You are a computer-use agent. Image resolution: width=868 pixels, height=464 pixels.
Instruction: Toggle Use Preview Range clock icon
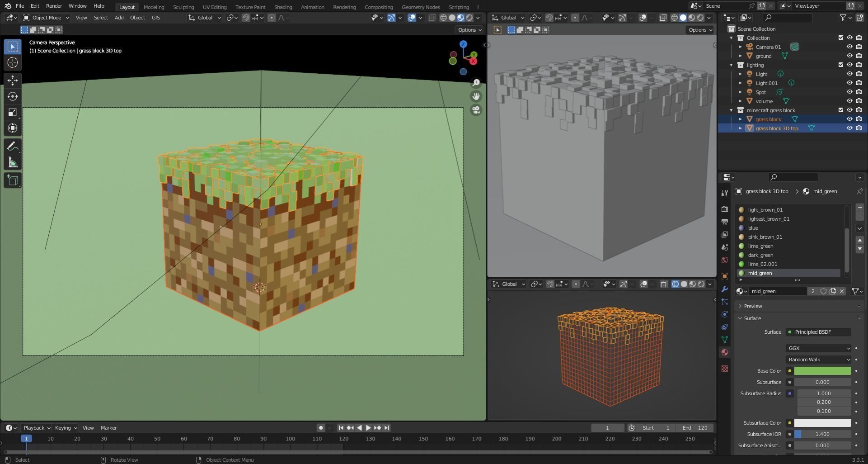(x=632, y=428)
